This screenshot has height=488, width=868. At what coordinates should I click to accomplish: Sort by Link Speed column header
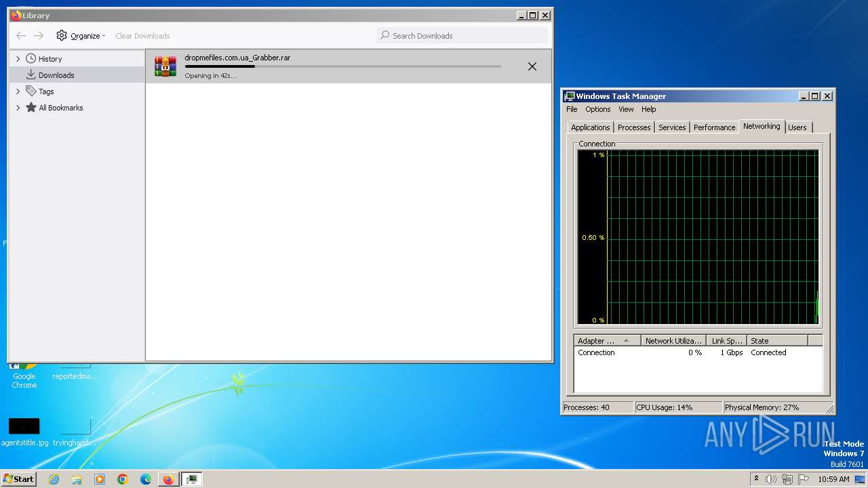click(x=727, y=341)
